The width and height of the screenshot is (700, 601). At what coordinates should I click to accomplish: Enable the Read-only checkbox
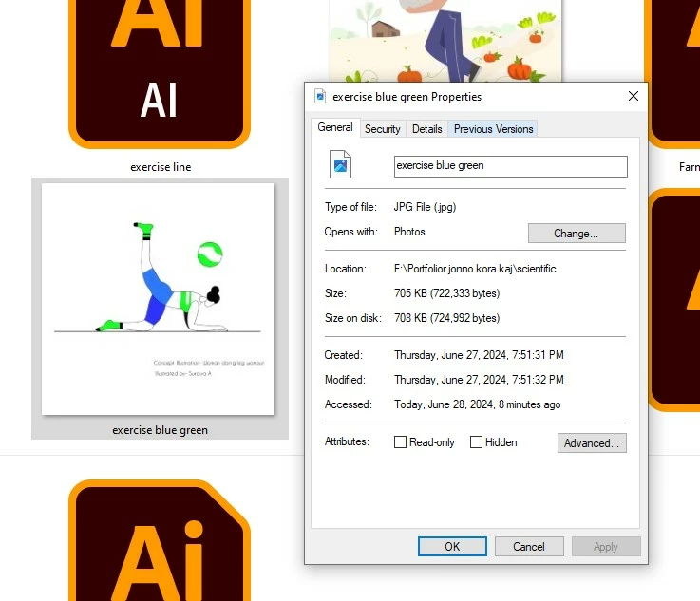point(401,442)
